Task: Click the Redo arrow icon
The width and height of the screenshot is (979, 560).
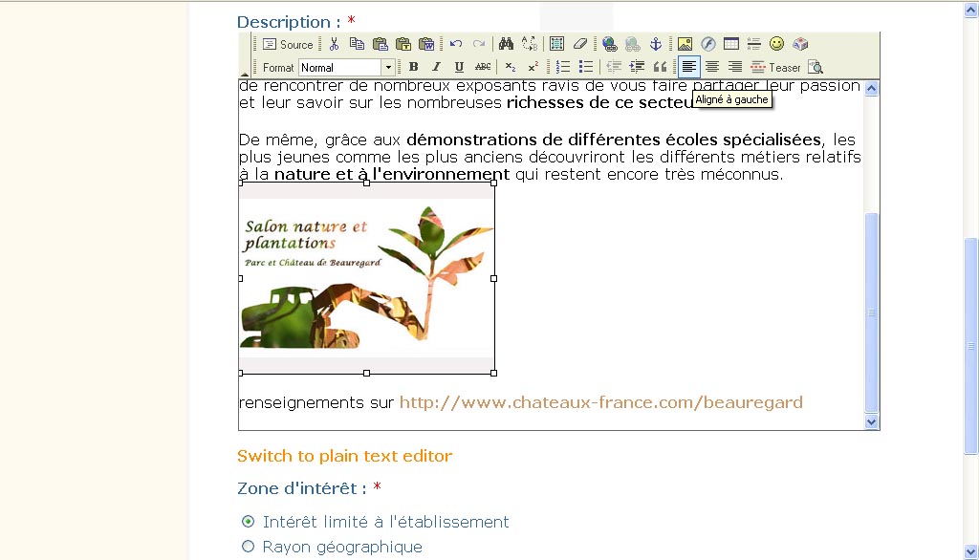Action: coord(479,44)
